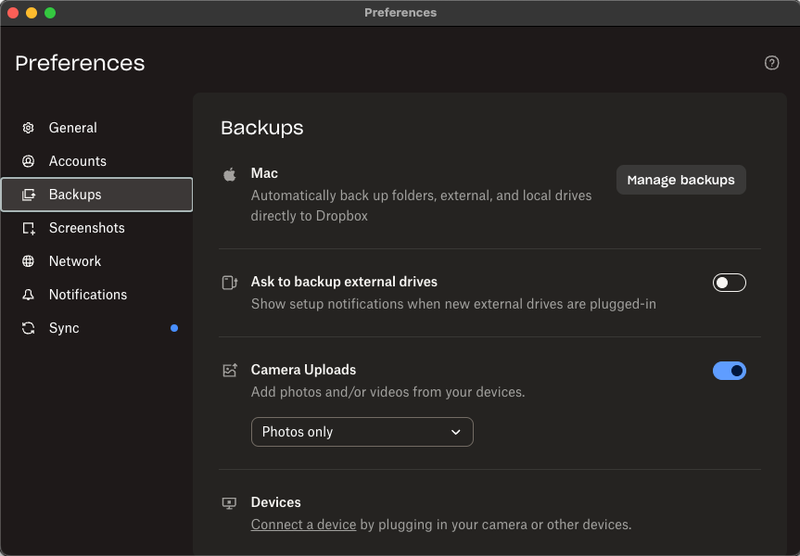Enable Ask to backup external drives toggle
The width and height of the screenshot is (800, 556).
729,283
